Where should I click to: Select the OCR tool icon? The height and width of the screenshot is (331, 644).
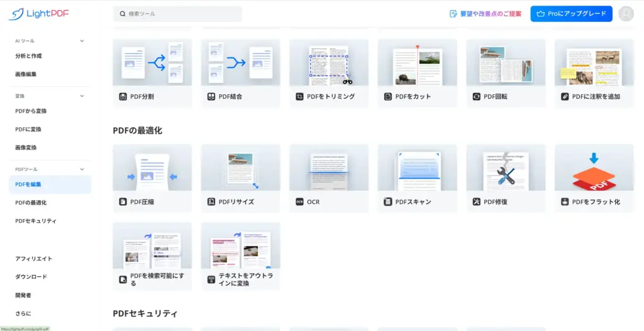point(300,202)
